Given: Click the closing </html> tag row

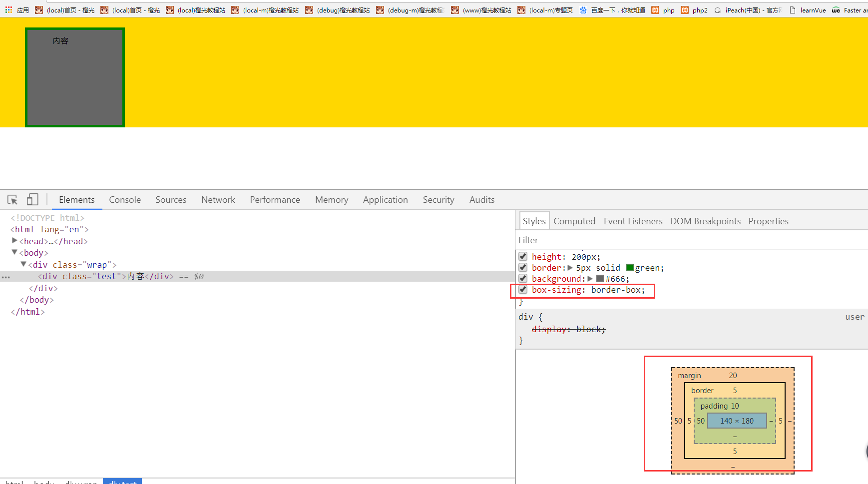Looking at the screenshot, I should click(x=27, y=312).
